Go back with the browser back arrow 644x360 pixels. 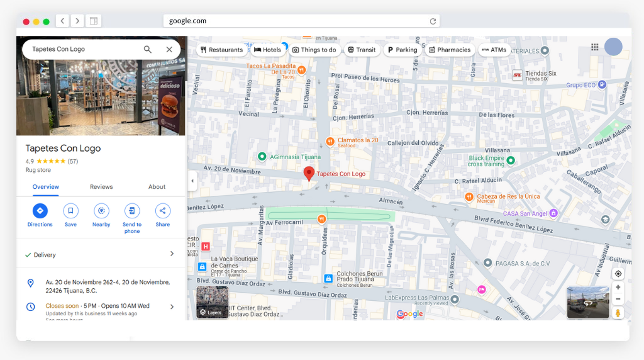(x=62, y=21)
